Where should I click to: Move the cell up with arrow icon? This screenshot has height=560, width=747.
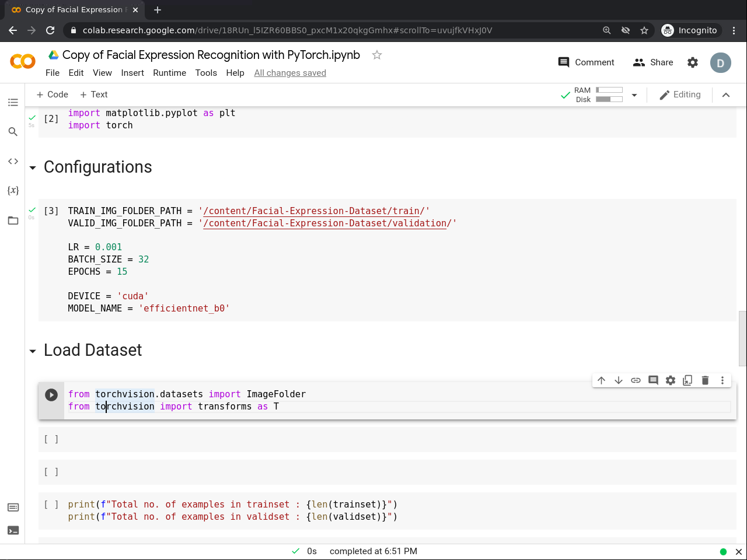pos(601,380)
